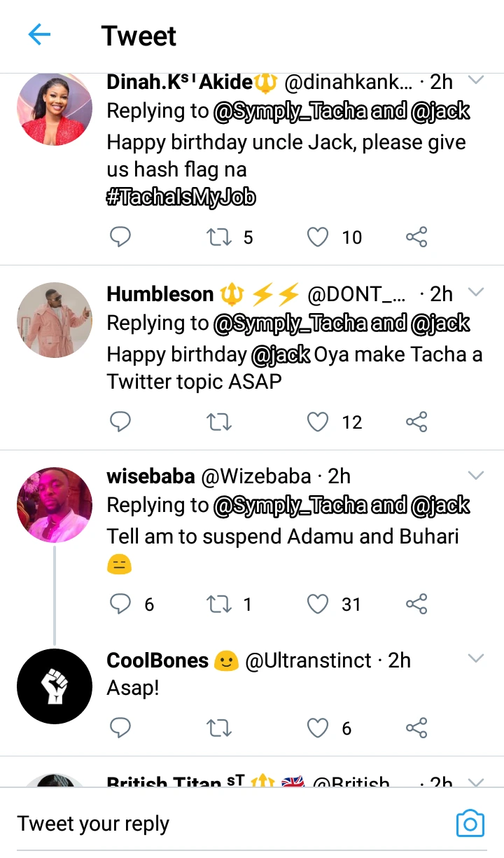504x858 pixels.
Task: Open the #TachaIsMyJob hashtag
Action: 181,199
